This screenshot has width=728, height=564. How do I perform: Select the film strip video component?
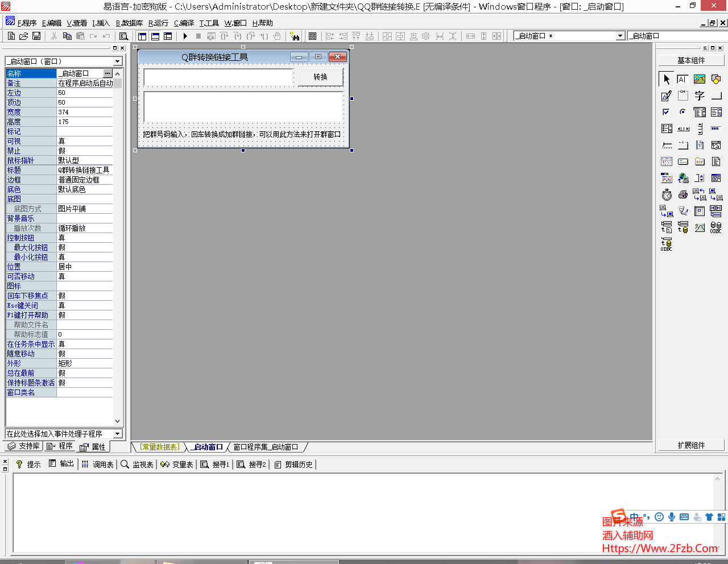pyautogui.click(x=700, y=145)
